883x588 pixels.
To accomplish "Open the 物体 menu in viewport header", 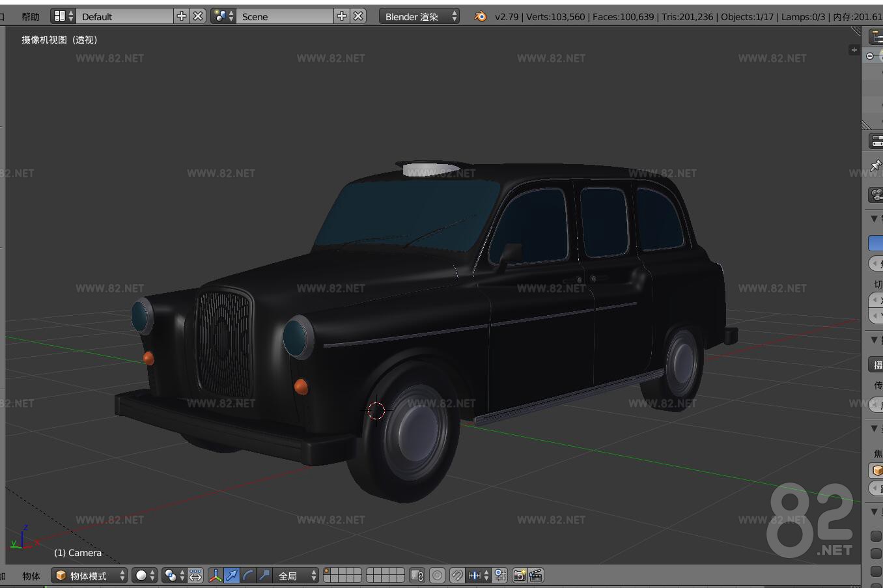I will pos(31,575).
